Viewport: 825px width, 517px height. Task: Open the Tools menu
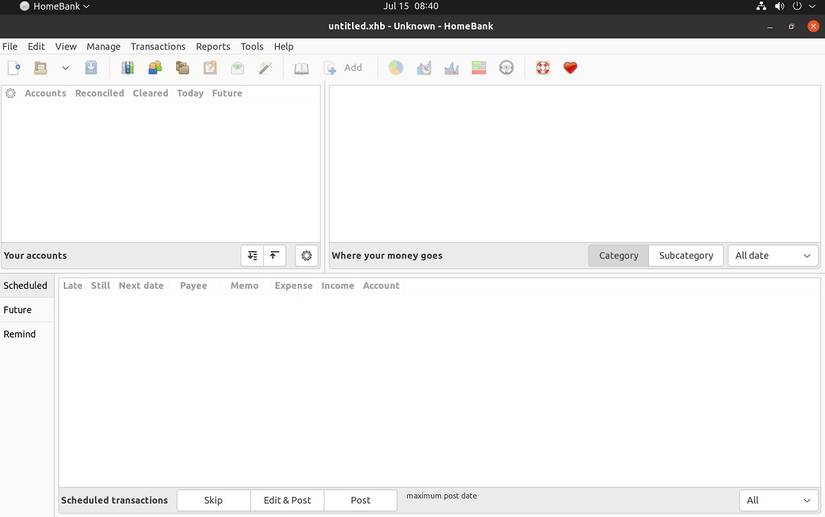[x=252, y=46]
